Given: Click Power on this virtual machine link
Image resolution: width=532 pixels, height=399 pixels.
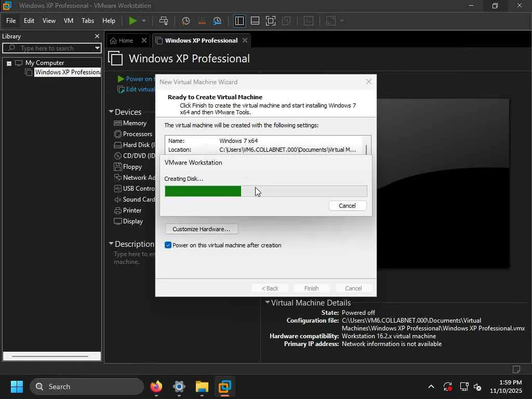Looking at the screenshot, I should pos(136,79).
